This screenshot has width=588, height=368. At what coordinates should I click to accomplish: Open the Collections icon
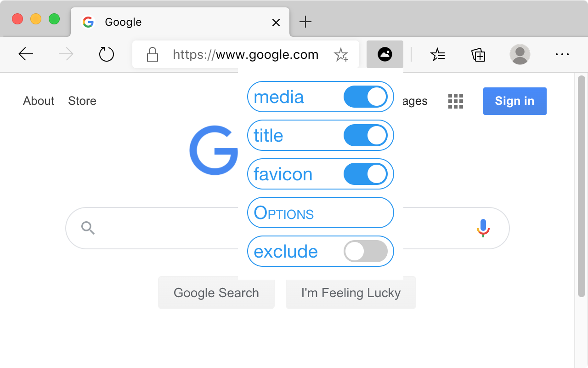478,55
